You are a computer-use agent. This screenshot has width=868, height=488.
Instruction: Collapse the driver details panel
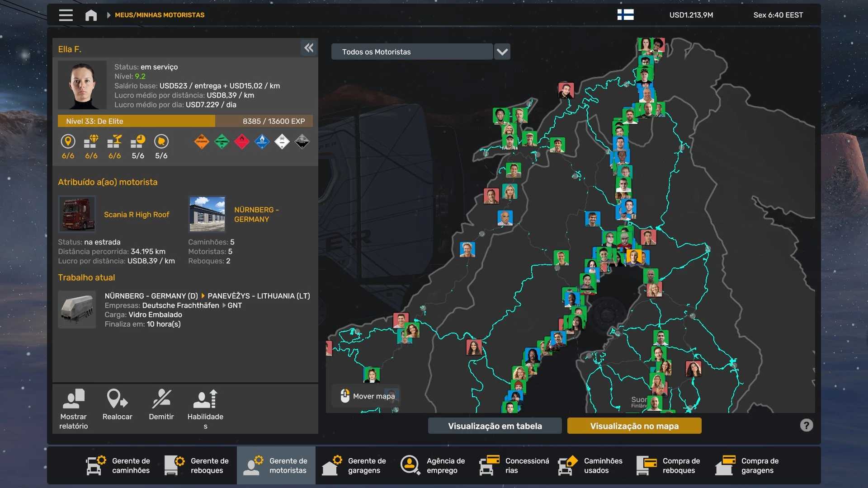[x=309, y=48]
